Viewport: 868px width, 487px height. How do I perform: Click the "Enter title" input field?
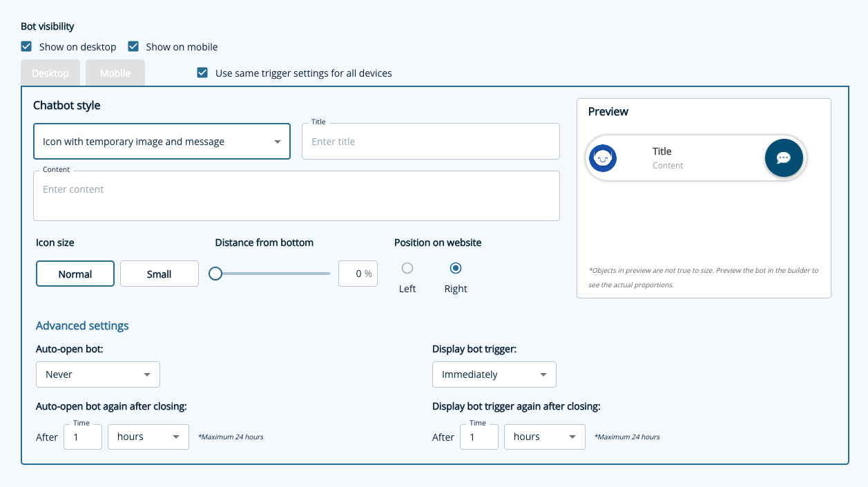pyautogui.click(x=430, y=141)
